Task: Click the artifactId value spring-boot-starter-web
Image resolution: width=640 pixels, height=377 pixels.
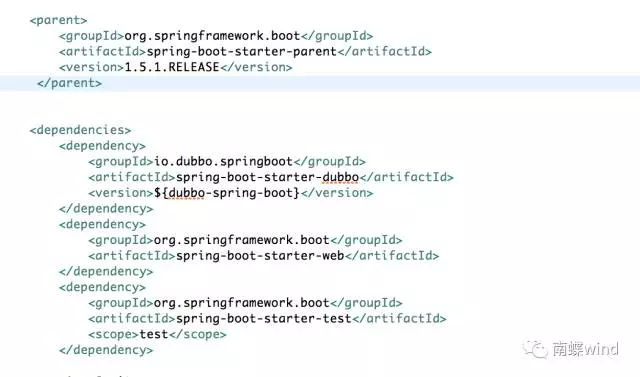Action: (260, 256)
